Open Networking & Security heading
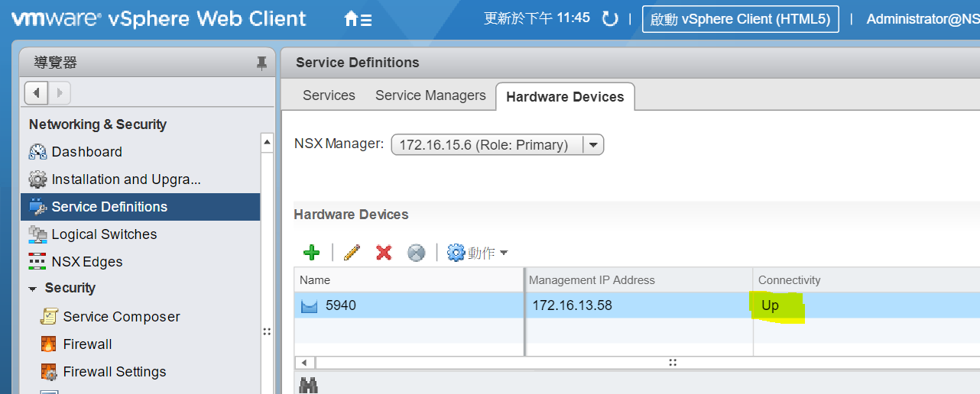 (98, 124)
